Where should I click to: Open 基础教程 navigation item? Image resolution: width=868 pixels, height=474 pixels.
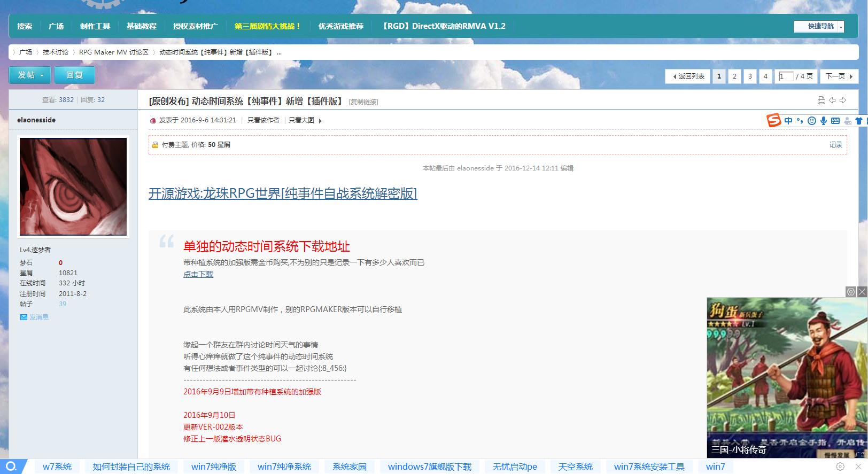coord(142,26)
